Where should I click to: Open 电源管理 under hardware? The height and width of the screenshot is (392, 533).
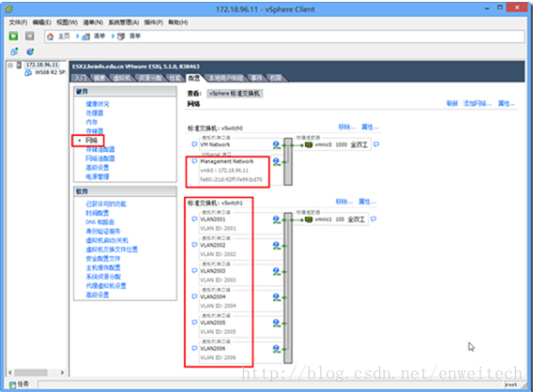pos(98,176)
